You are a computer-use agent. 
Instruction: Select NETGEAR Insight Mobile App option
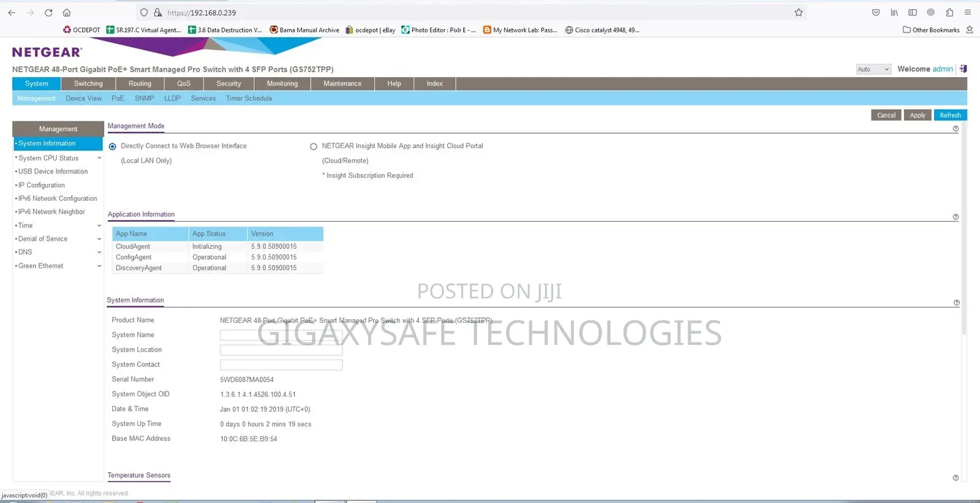click(x=314, y=146)
